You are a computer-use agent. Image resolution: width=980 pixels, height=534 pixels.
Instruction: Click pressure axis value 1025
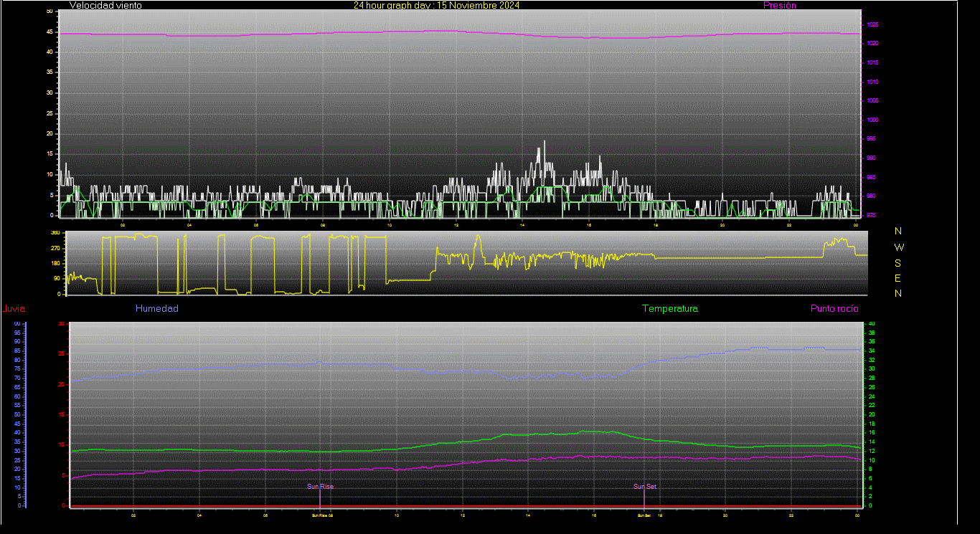pyautogui.click(x=872, y=25)
